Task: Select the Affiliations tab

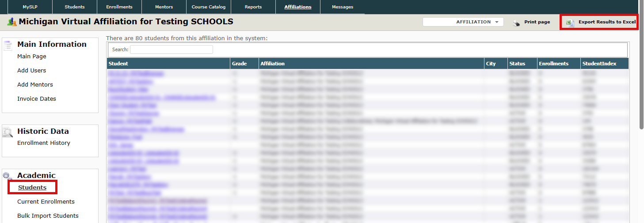Action: [298, 7]
